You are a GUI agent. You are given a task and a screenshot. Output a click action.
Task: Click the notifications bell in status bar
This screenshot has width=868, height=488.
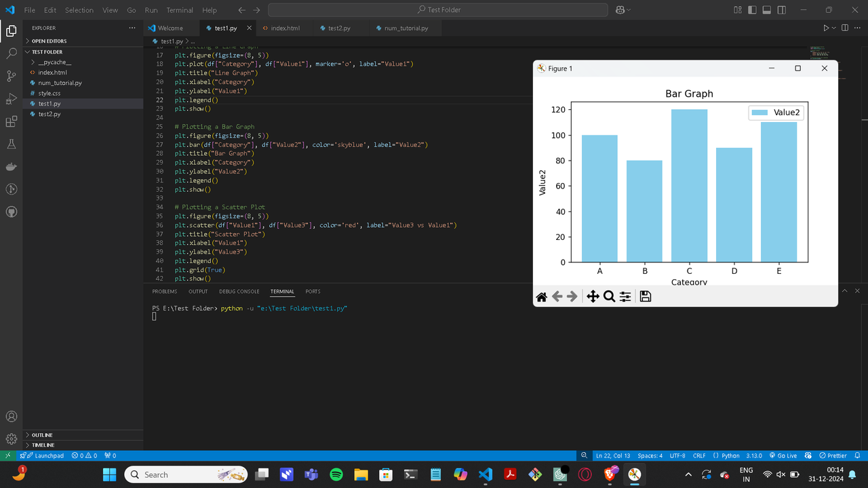coord(857,455)
